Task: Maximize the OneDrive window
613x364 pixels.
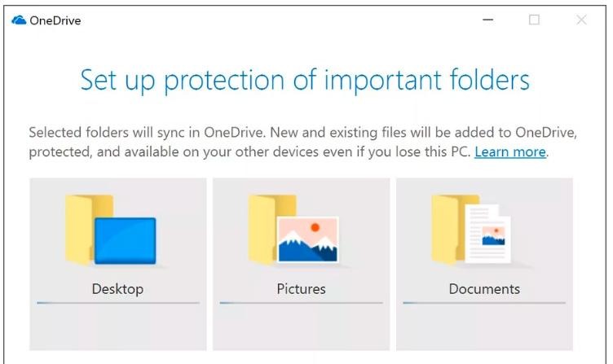Action: coord(534,20)
